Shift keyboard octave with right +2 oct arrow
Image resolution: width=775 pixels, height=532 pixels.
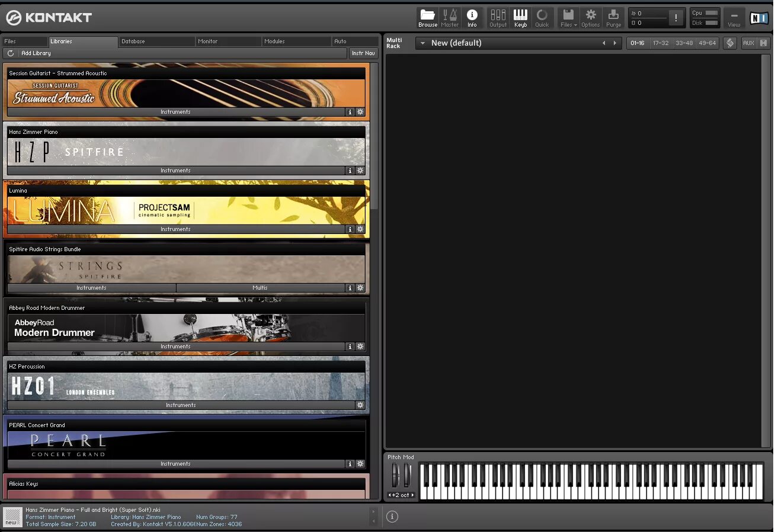[x=412, y=495]
